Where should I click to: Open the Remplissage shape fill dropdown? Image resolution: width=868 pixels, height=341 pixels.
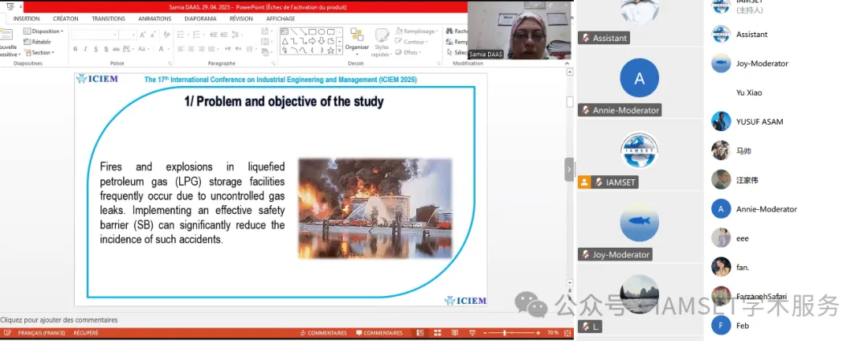coord(417,31)
